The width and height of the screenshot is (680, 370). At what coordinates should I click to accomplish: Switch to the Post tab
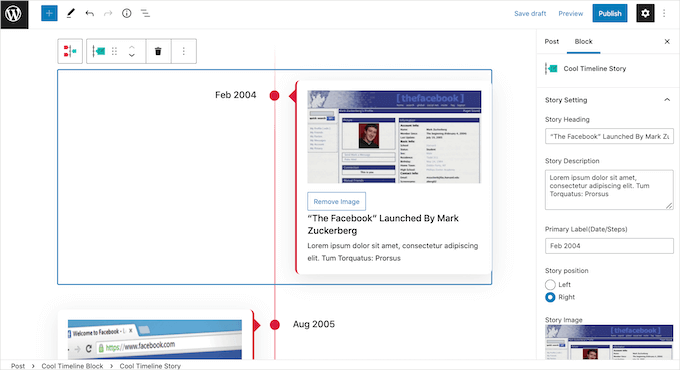point(552,42)
